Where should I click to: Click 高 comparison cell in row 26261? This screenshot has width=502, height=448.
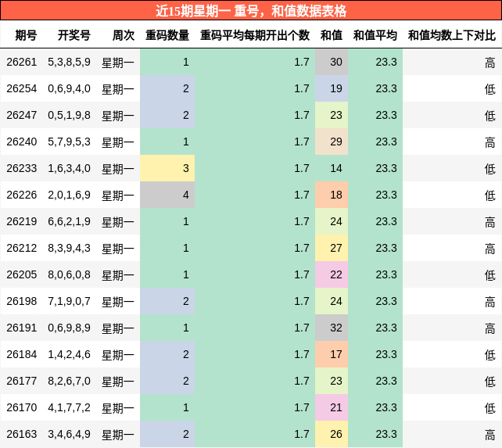point(452,62)
